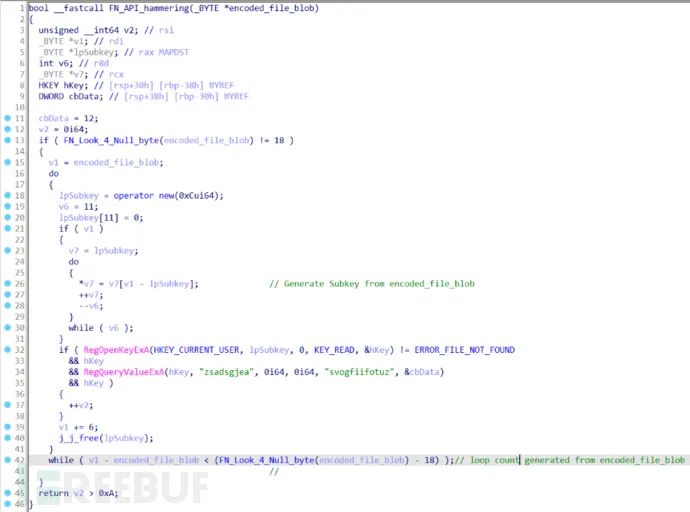Click the breakpoint marker beside line 21

click(x=7, y=228)
